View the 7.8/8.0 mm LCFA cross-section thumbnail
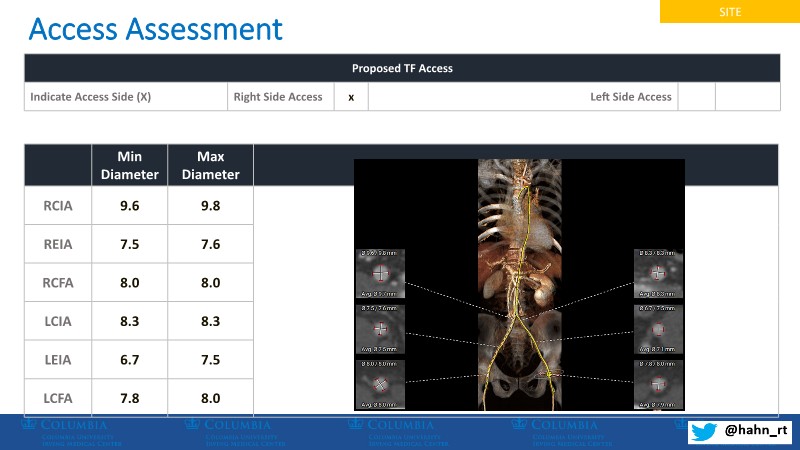 pos(658,383)
